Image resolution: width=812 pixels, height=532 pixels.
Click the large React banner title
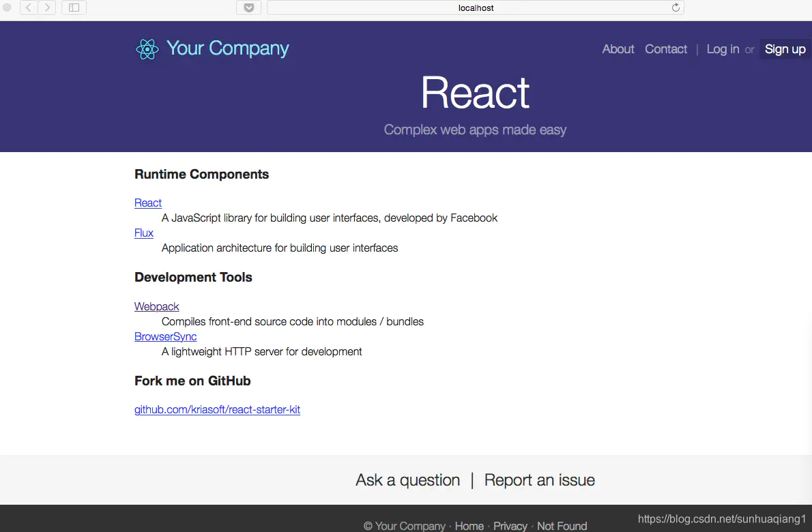click(x=476, y=92)
